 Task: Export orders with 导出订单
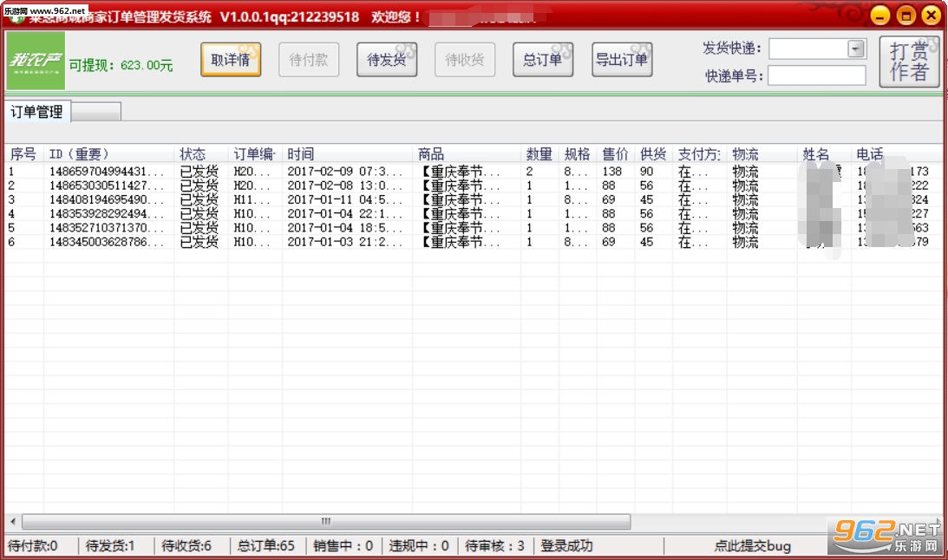point(622,60)
